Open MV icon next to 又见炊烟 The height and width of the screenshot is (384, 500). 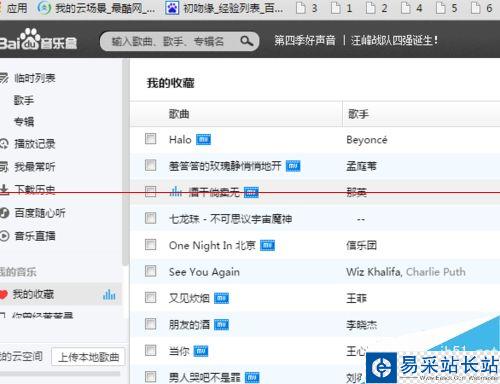point(221,298)
